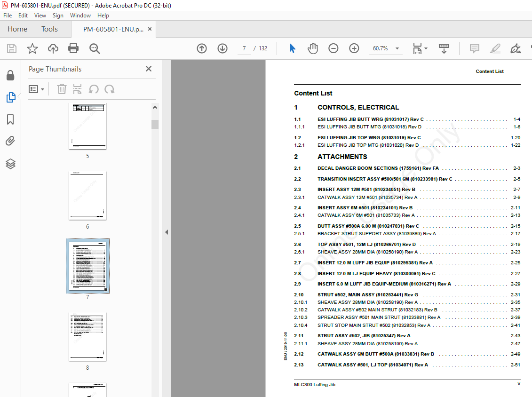Click the cloud upload icon
The image size is (532, 397).
[x=53, y=48]
